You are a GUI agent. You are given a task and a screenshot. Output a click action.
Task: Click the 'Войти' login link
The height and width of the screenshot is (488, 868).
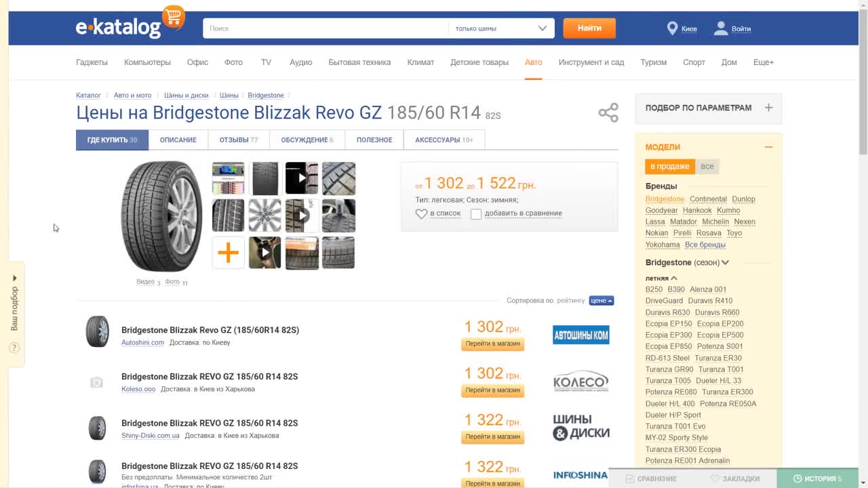(741, 28)
